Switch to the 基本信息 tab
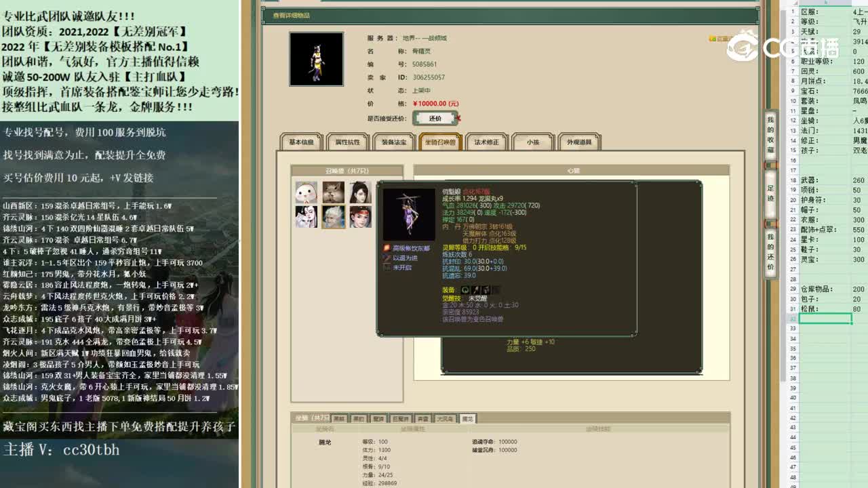Image resolution: width=868 pixels, height=488 pixels. coord(300,142)
